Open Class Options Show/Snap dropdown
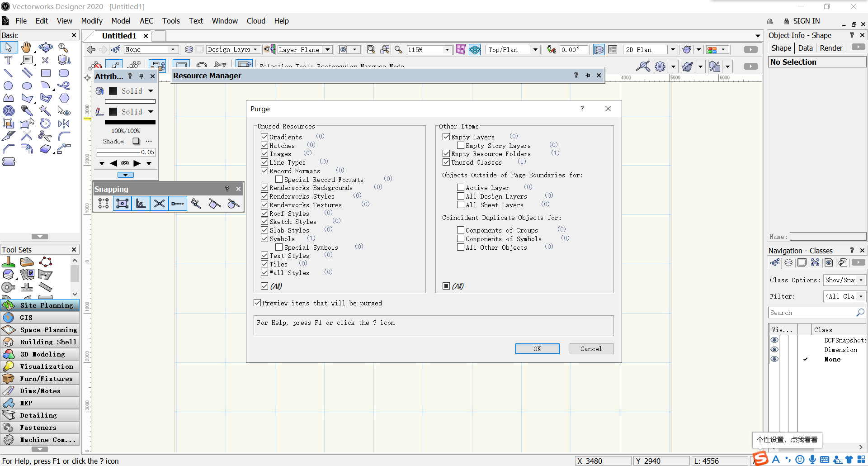 (x=844, y=280)
